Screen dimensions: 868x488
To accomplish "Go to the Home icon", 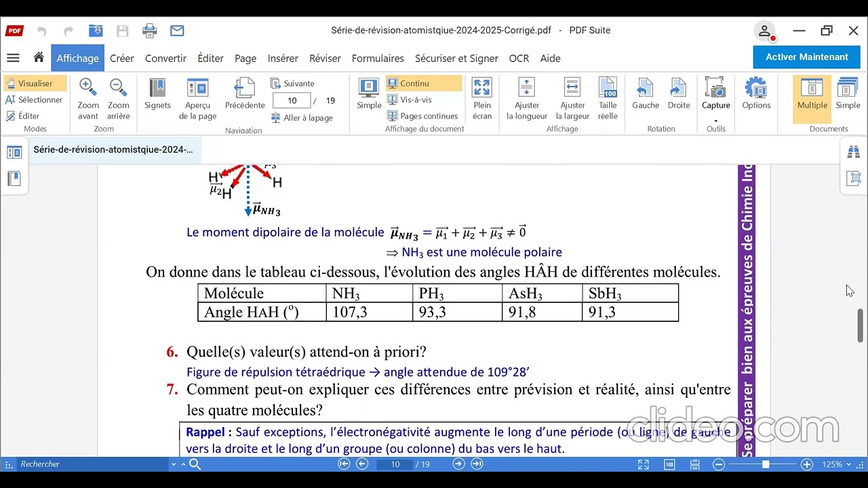I will click(39, 58).
